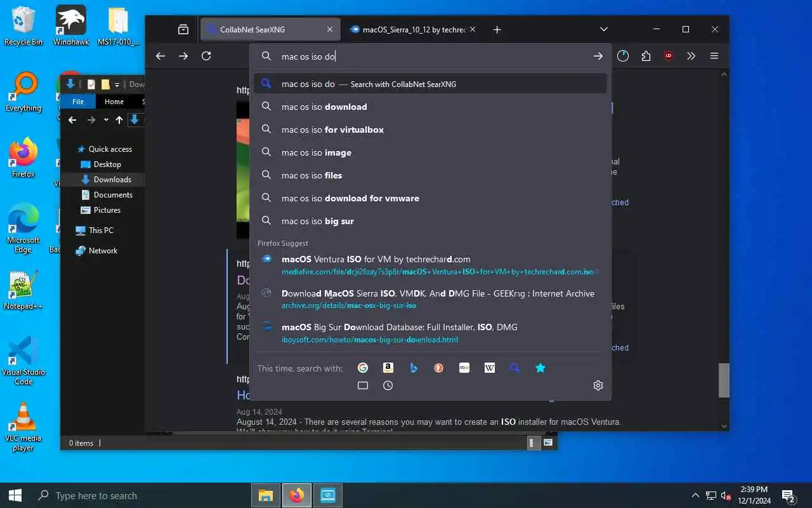Switch Explorer to details view

point(534,443)
